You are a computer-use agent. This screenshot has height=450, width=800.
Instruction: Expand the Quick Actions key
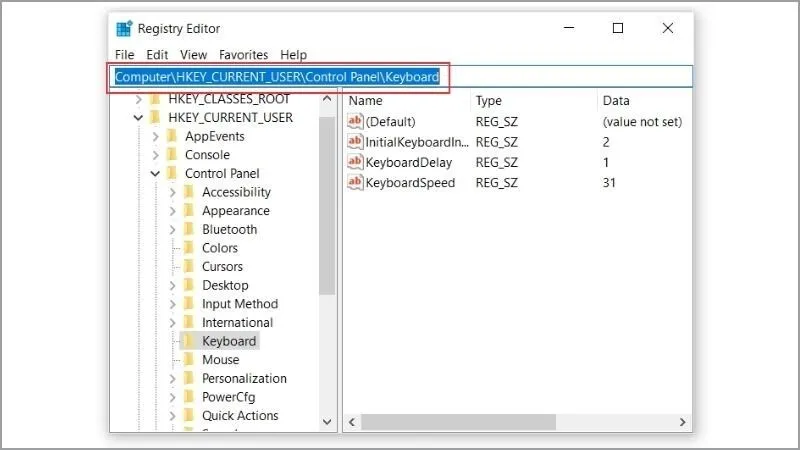tap(172, 416)
